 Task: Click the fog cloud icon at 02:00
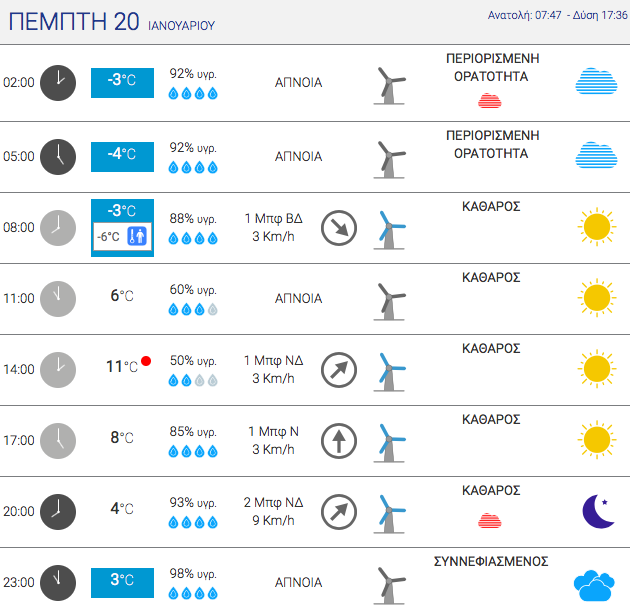pos(596,81)
